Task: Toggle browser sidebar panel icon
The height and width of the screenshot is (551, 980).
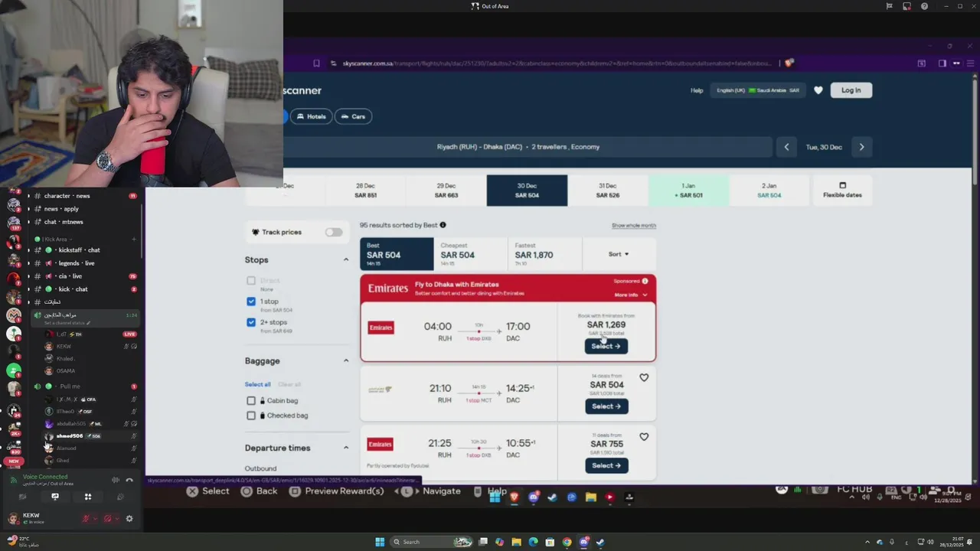Action: click(942, 64)
